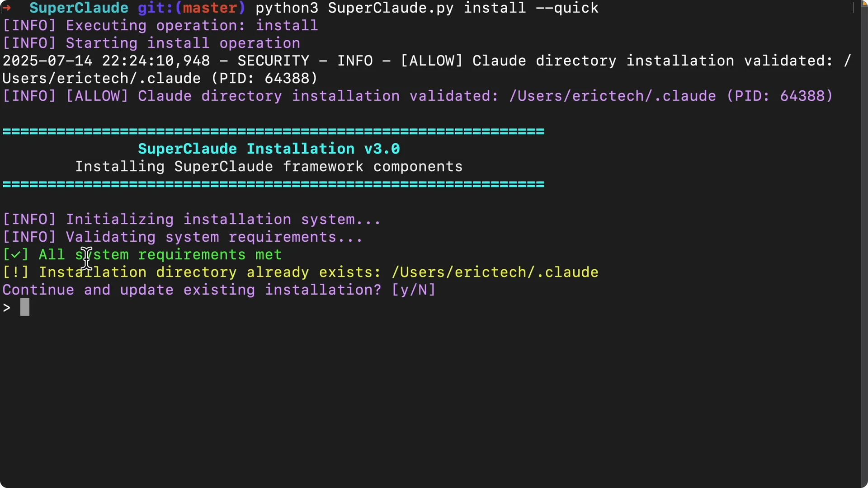This screenshot has height=488, width=868.
Task: Click the terminal's vertical scrollbar
Action: (x=864, y=244)
